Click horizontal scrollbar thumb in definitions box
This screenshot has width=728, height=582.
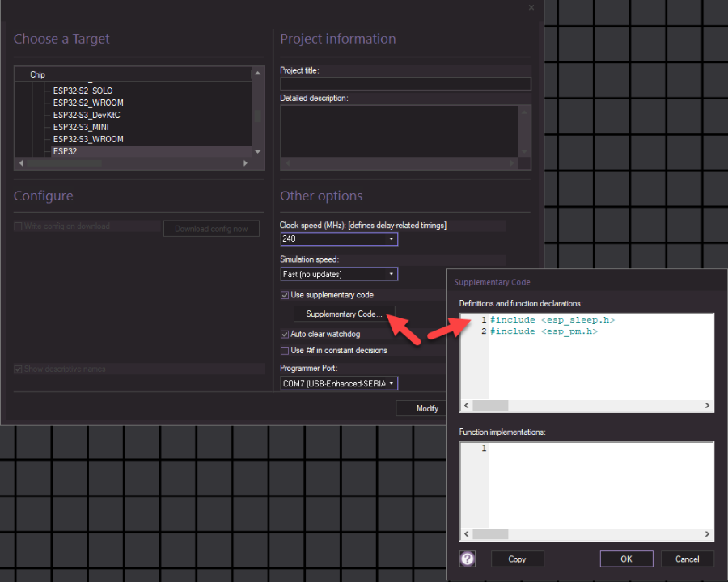tap(490, 405)
